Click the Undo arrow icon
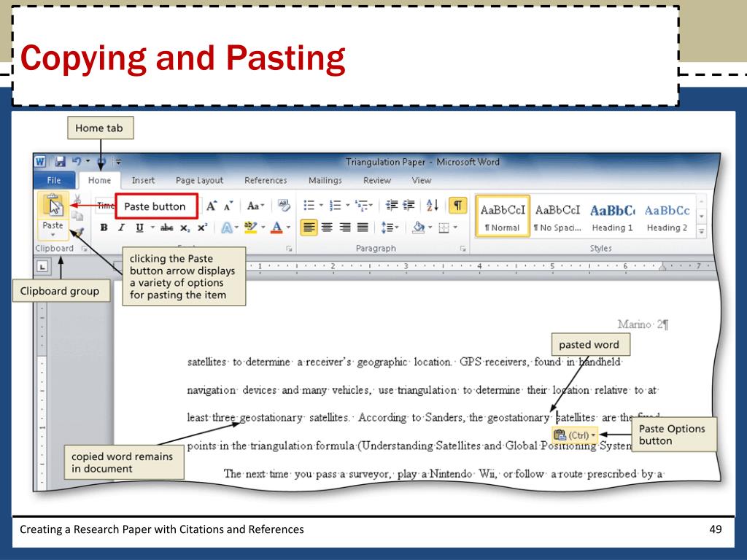The image size is (747, 560). 76,161
